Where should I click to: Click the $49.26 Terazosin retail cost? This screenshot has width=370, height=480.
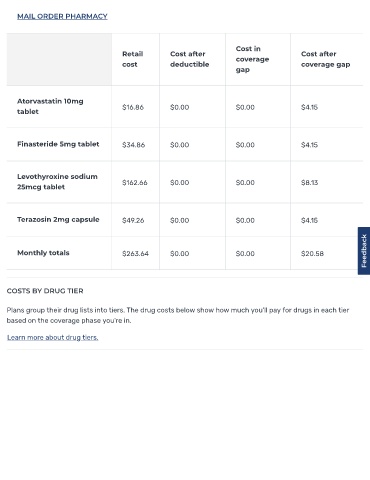[133, 220]
